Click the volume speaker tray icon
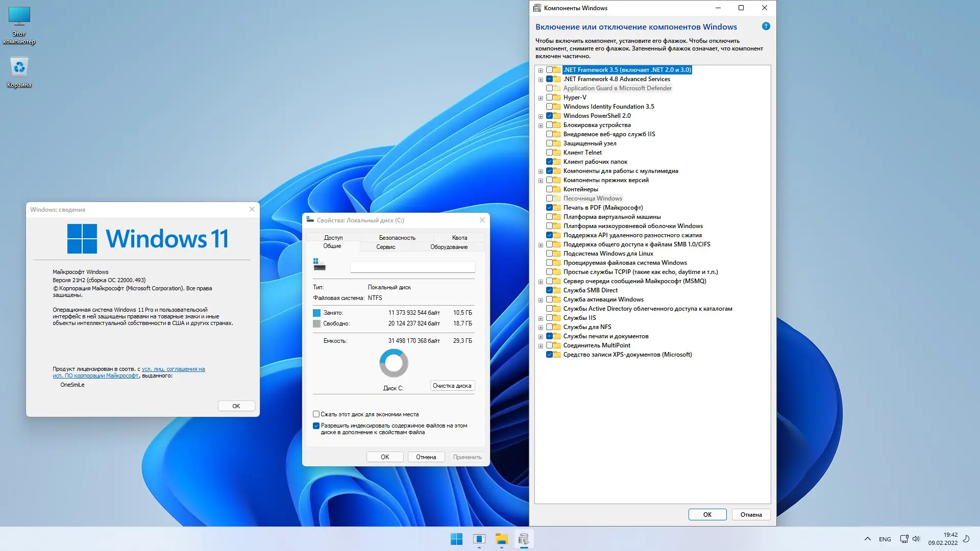The image size is (980, 551). (x=916, y=539)
